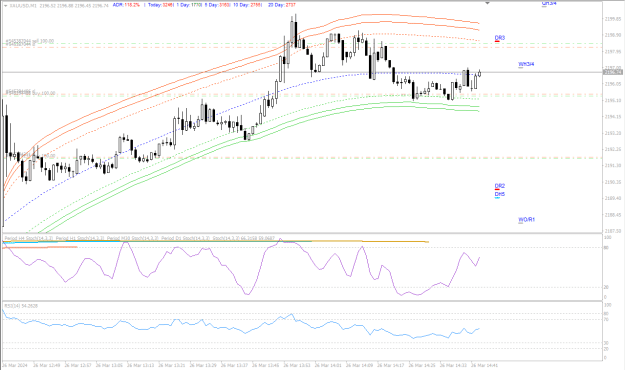Select the buy 100.00 order label
The width and height of the screenshot is (625, 370).
30,93
